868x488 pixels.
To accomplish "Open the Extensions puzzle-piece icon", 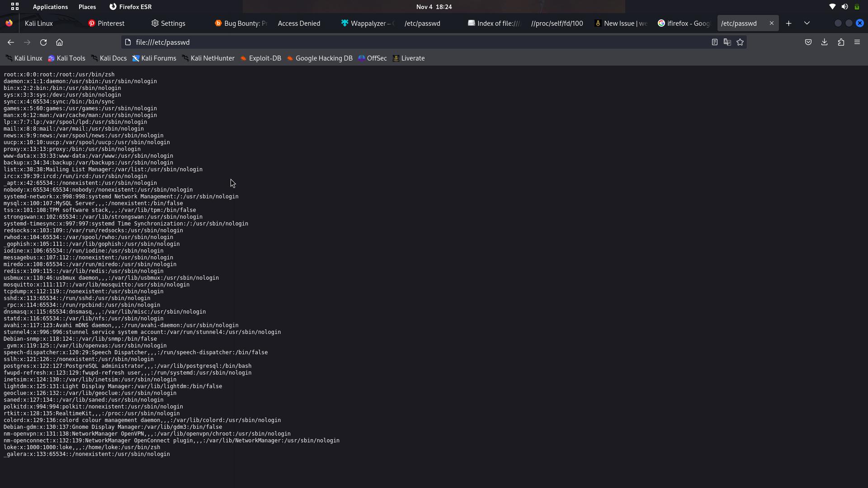I will tap(841, 42).
